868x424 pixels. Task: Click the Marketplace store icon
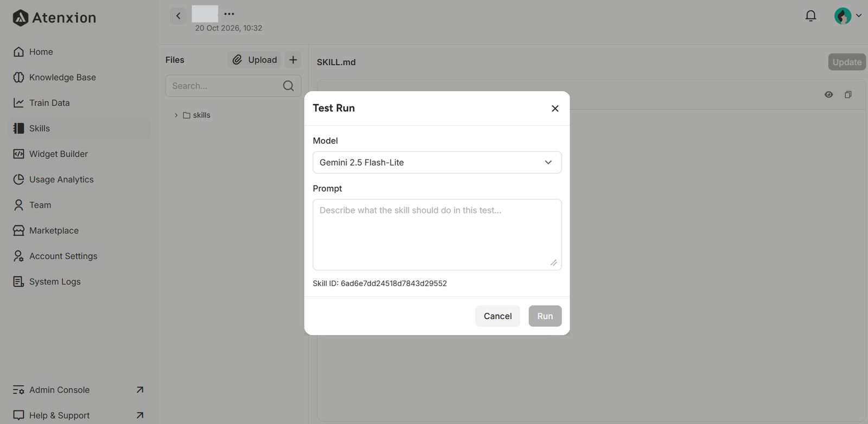point(18,230)
